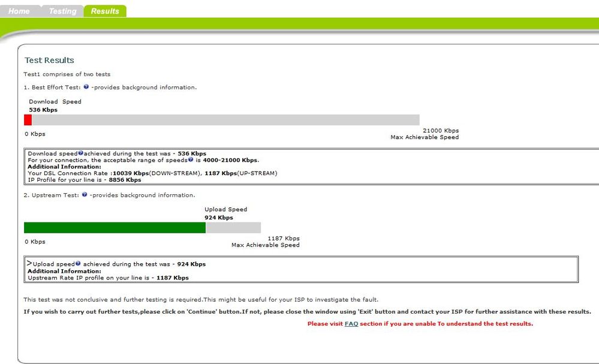Click the arrow marker before Upload speed text
This screenshot has width=599, height=364.
[29, 263]
